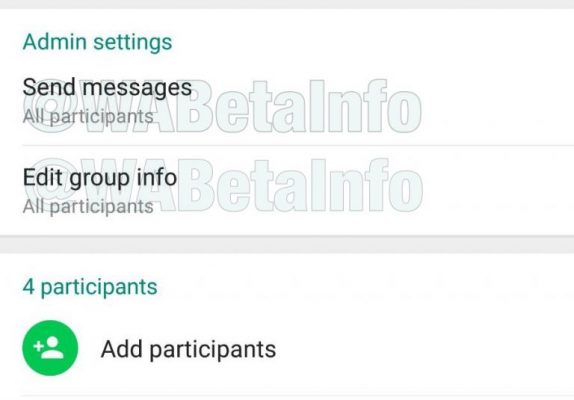Click the upper @WABetaInfo watermark text
Viewport: 574px width, 400px height.
pos(223,106)
